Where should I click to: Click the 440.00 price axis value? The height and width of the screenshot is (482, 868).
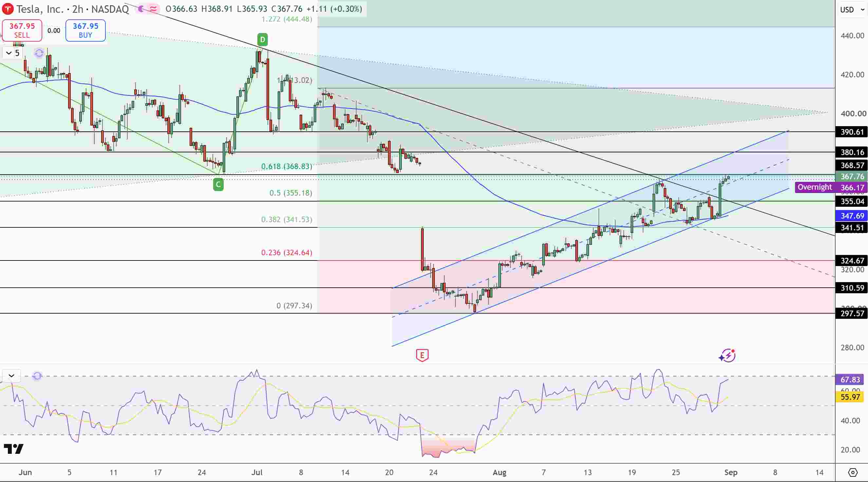[x=853, y=36]
